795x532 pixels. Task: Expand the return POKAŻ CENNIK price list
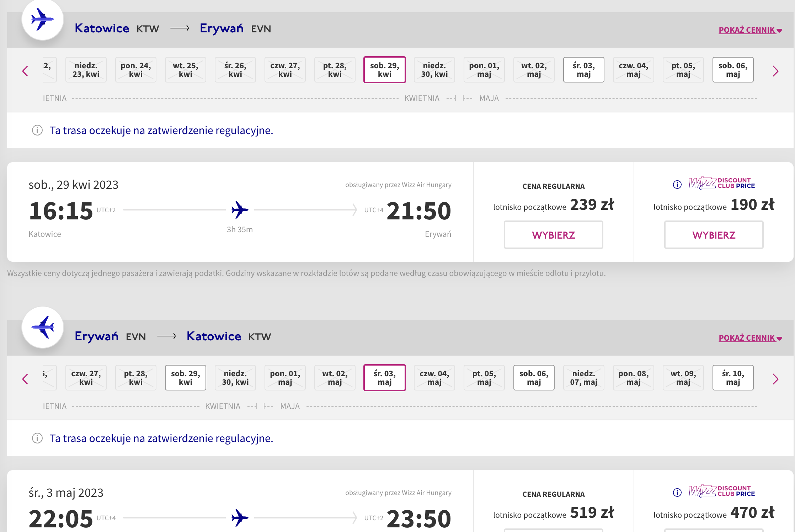point(750,338)
